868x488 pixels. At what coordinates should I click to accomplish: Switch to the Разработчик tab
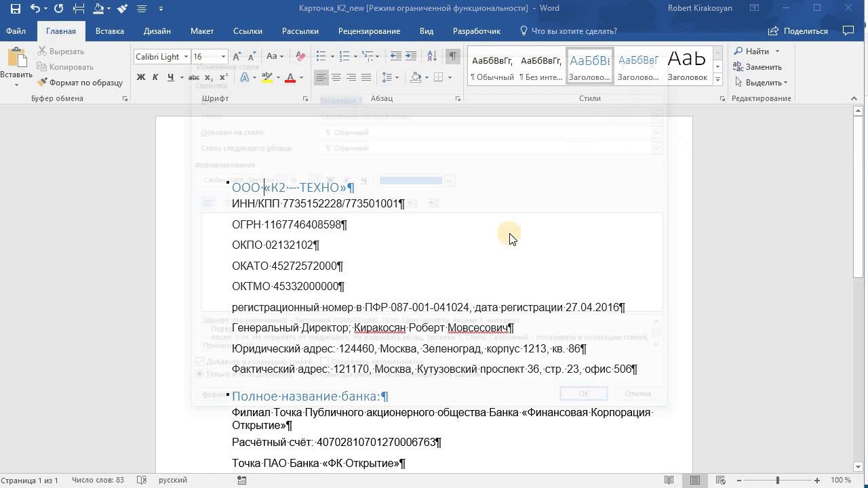click(x=477, y=31)
